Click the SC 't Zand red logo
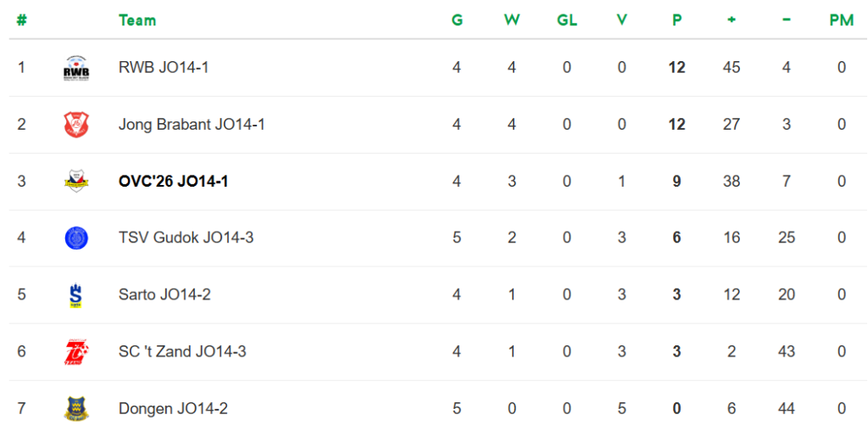The width and height of the screenshot is (868, 437). tap(76, 351)
